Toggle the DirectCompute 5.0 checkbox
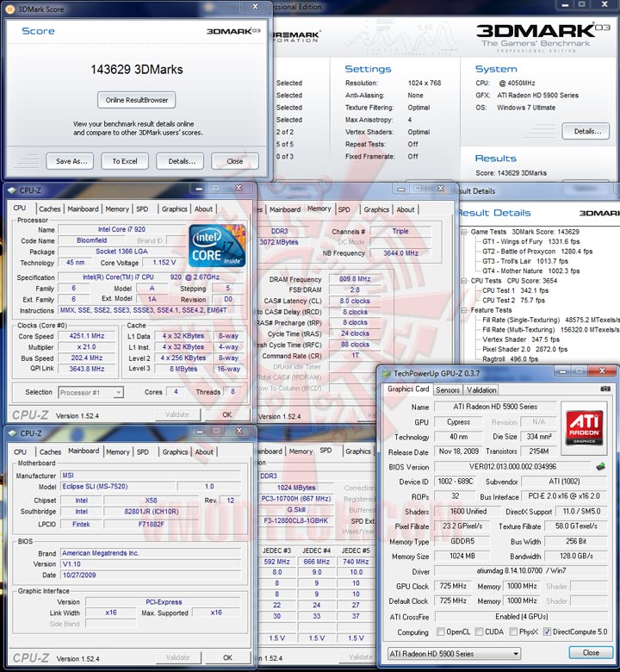The width and height of the screenshot is (620, 672). [x=547, y=632]
